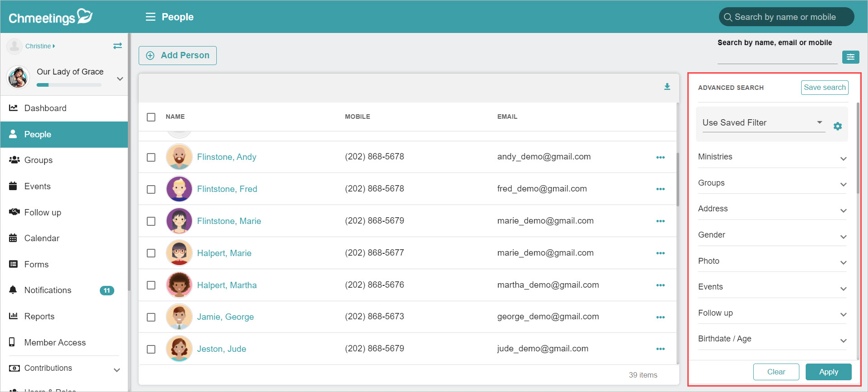Open more options for Jamie, George
The height and width of the screenshot is (392, 868).
660,317
